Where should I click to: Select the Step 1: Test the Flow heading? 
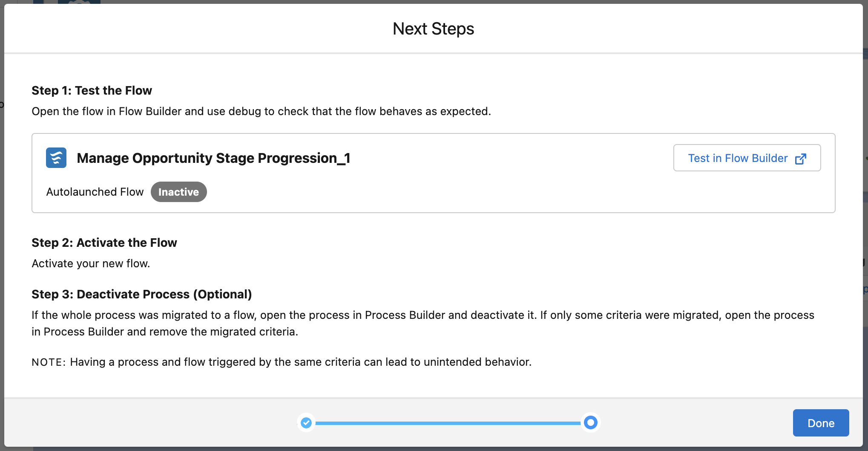[92, 90]
